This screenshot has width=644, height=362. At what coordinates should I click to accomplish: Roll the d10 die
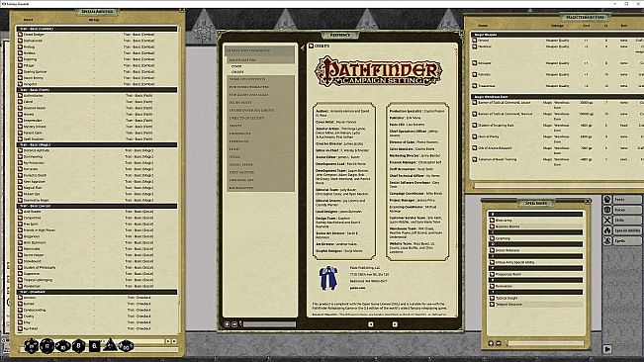[x=63, y=346]
